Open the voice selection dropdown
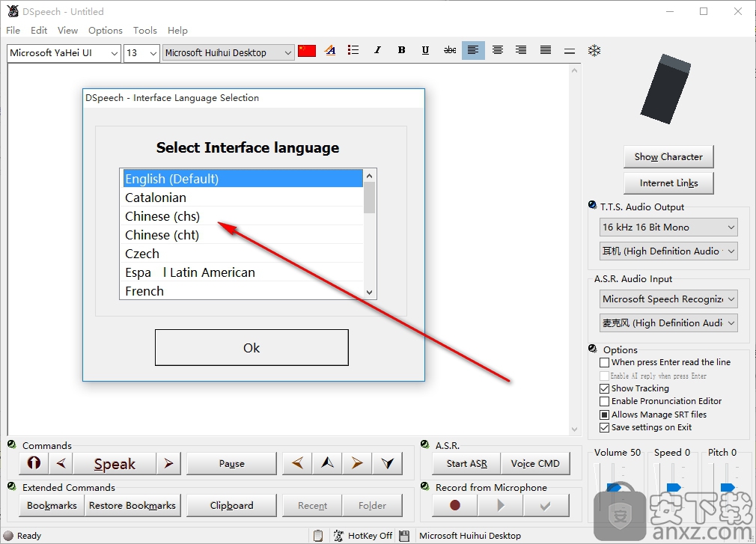The image size is (756, 544). [288, 53]
